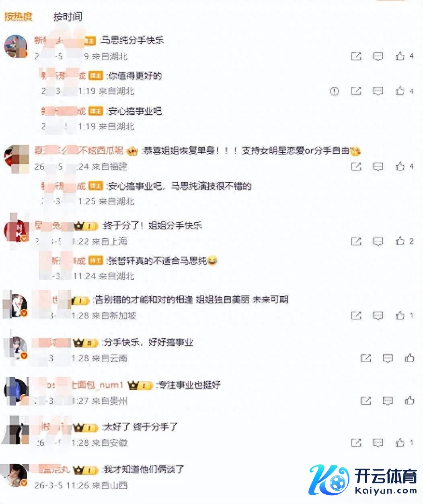Select the 按热度 sorting tab

point(18,17)
